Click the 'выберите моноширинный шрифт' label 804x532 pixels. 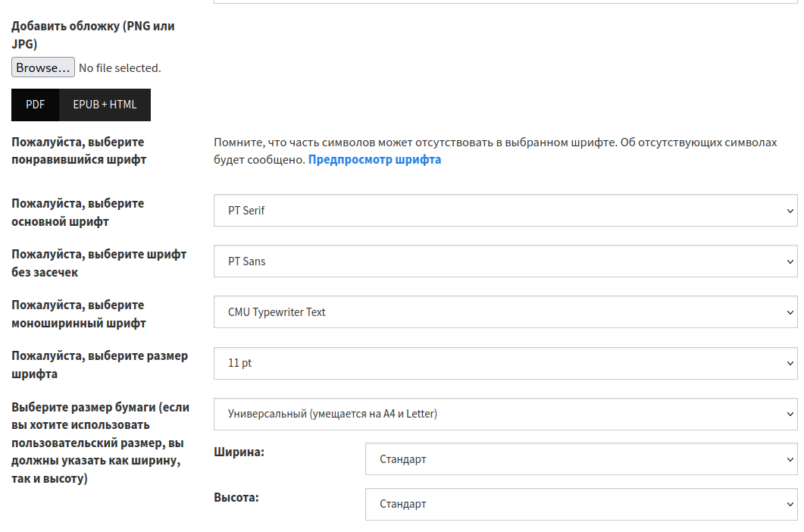(x=78, y=314)
